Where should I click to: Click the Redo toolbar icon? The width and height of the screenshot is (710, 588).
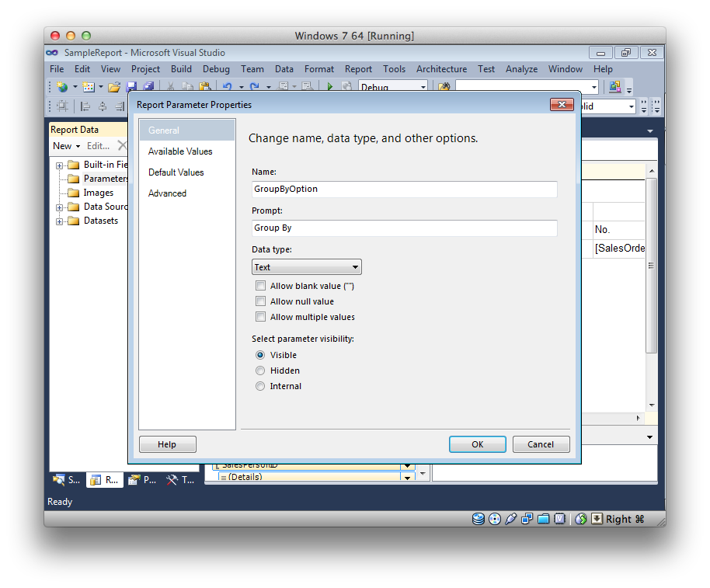(255, 86)
